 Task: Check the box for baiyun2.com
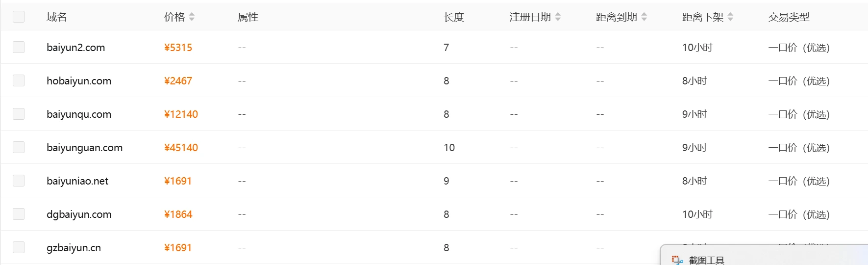point(19,48)
